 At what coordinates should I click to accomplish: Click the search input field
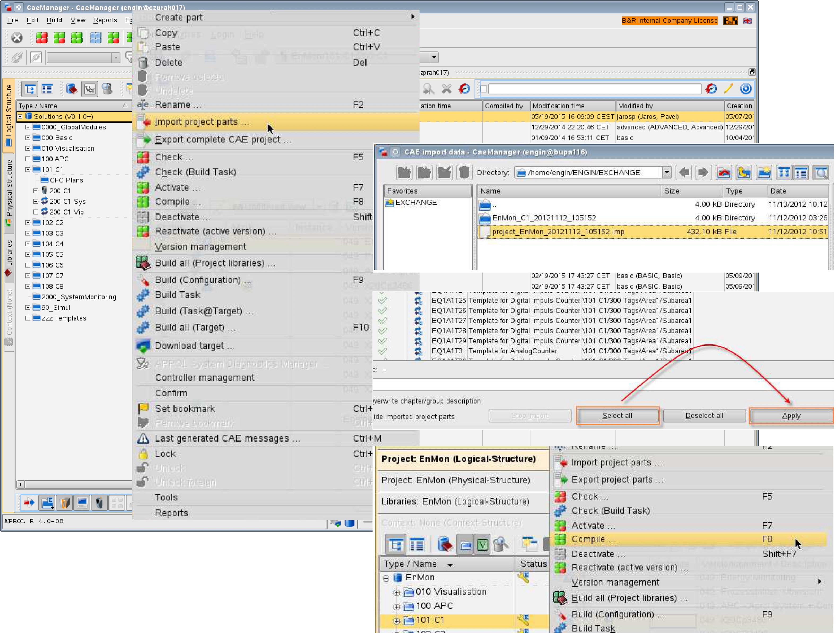pos(595,89)
